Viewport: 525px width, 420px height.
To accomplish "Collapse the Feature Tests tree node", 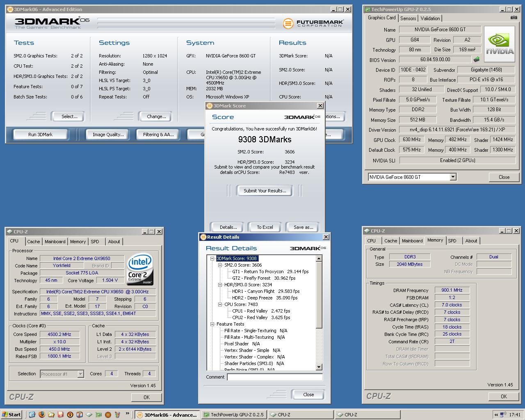I will click(x=212, y=324).
